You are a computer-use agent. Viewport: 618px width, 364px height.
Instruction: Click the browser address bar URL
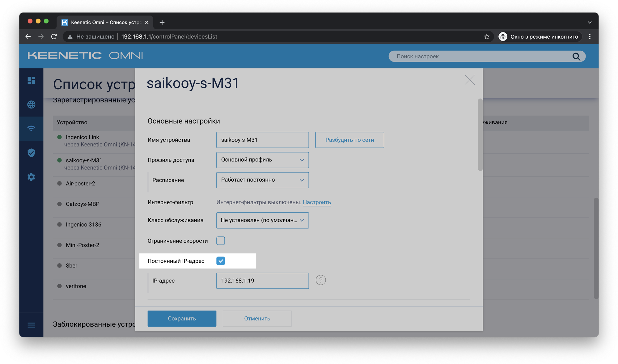point(169,36)
